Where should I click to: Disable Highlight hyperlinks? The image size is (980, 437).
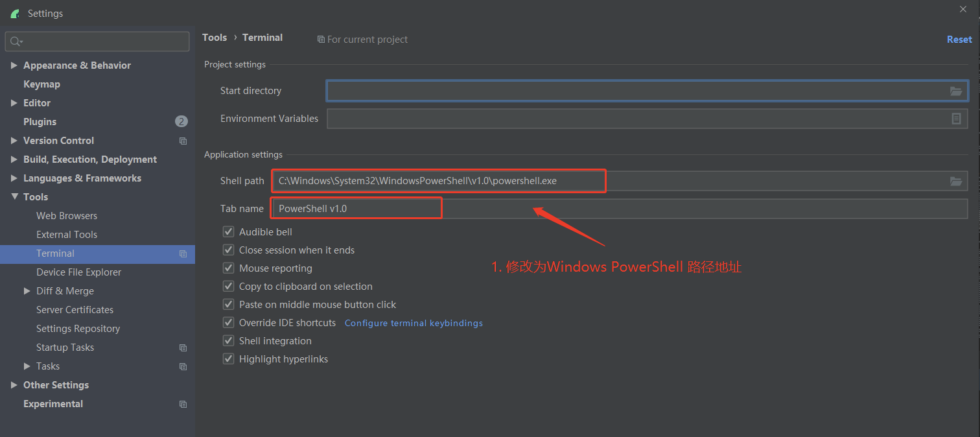point(228,359)
